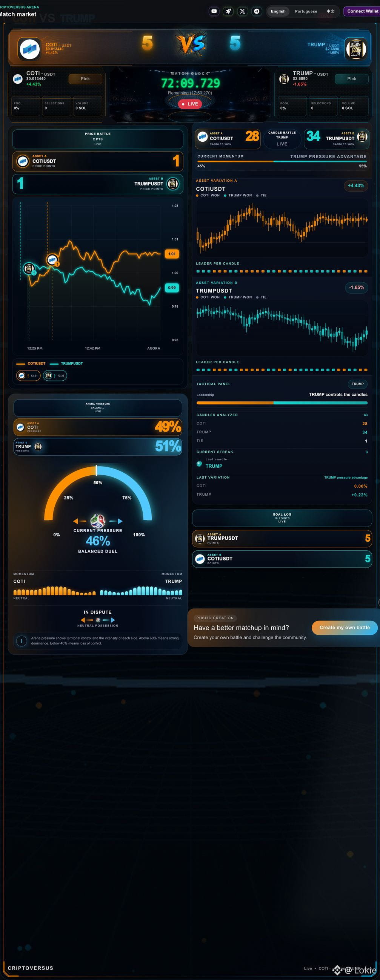Click the small TRUMP icon beside Pick
Viewport: 380px width, 980px height.
pos(284,79)
